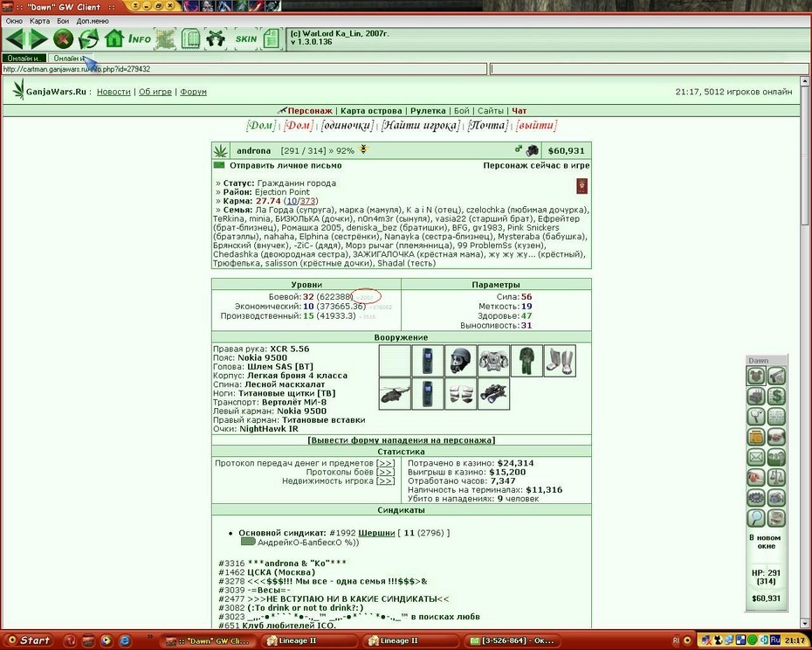Click Отправить личное письмо
Image resolution: width=812 pixels, height=650 pixels.
(x=286, y=165)
